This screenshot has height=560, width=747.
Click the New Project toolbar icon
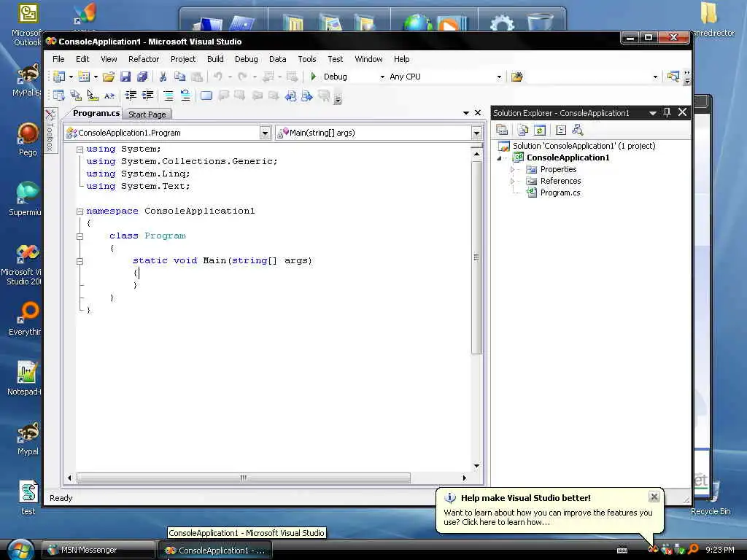pos(60,77)
